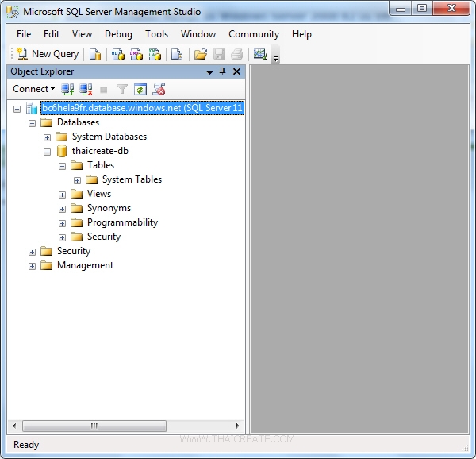Click the left scroll arrow in Object Explorer
476x459 pixels.
[x=14, y=426]
